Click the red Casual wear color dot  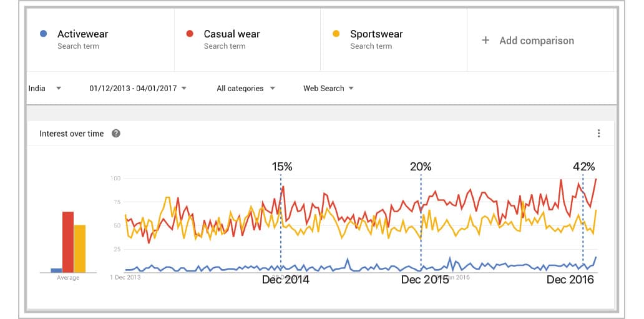(189, 34)
